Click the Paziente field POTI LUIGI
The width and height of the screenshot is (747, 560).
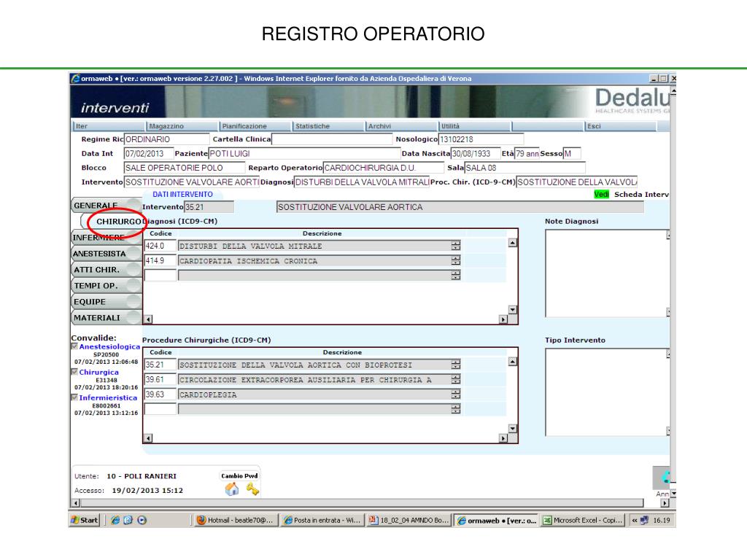coord(304,153)
